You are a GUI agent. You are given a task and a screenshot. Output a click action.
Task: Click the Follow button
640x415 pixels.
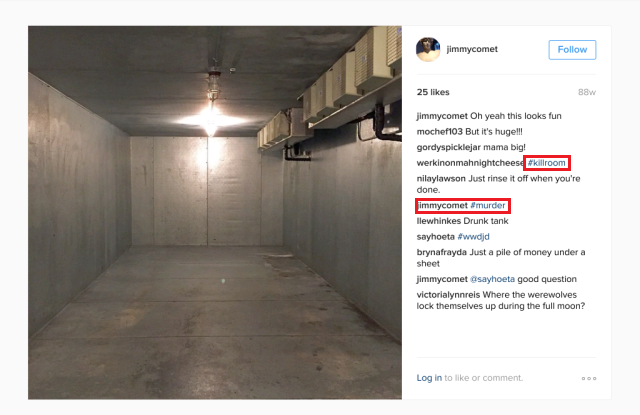[572, 50]
